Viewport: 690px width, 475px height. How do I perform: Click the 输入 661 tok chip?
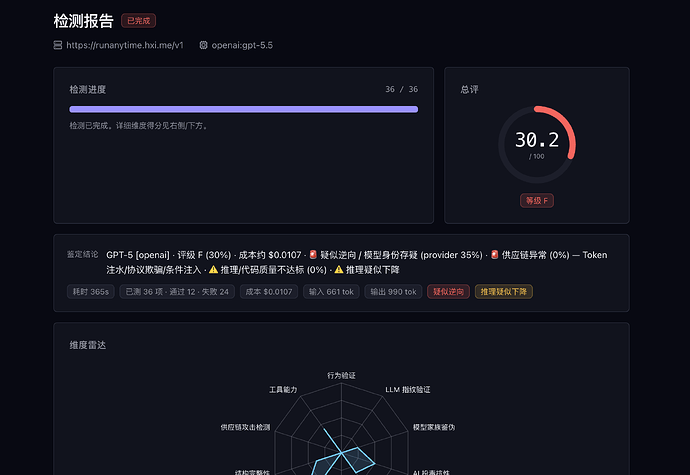331,292
